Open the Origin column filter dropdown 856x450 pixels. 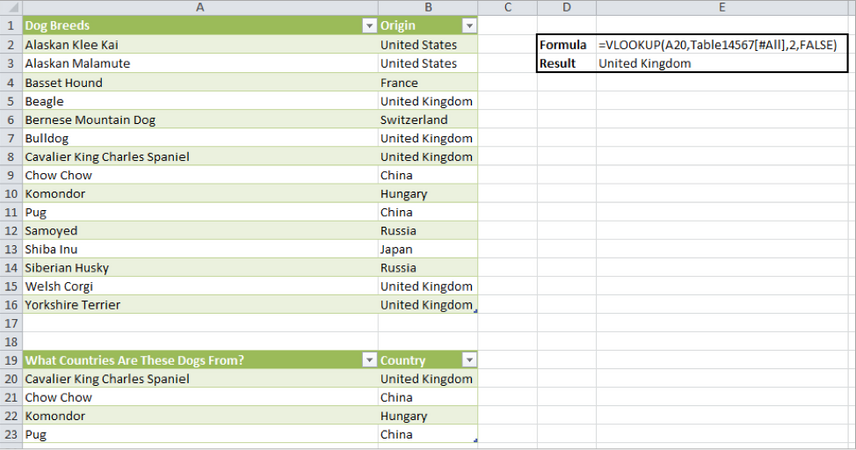(469, 26)
